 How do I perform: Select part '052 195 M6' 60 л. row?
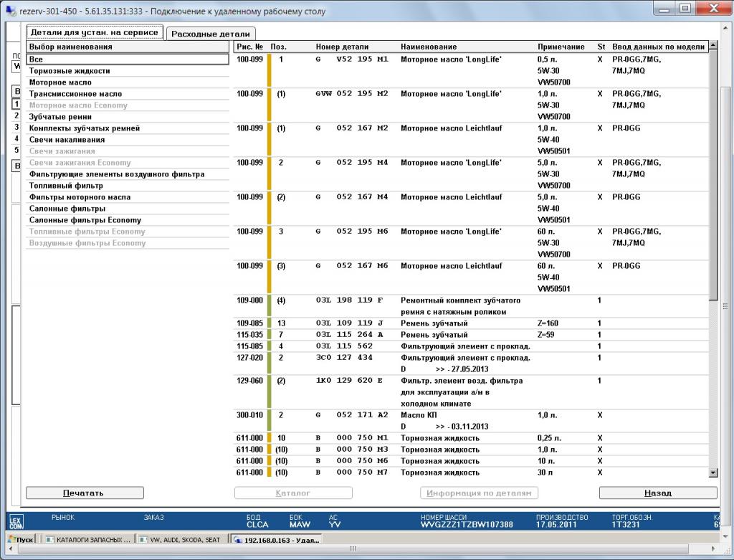(471, 242)
